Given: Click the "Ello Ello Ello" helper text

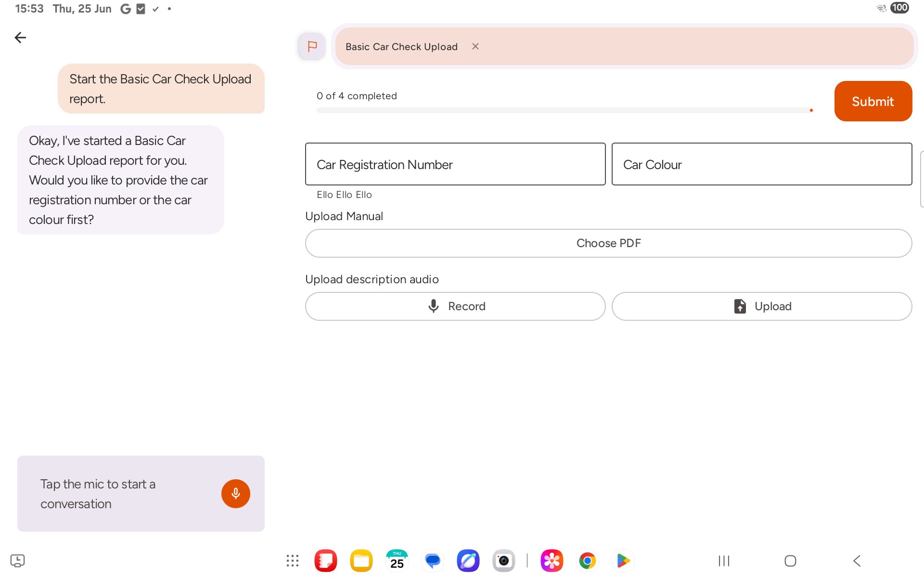Looking at the screenshot, I should (x=344, y=195).
